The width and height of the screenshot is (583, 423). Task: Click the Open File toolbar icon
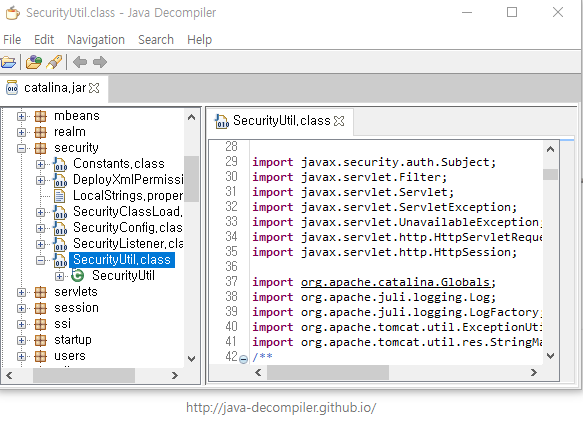point(8,62)
